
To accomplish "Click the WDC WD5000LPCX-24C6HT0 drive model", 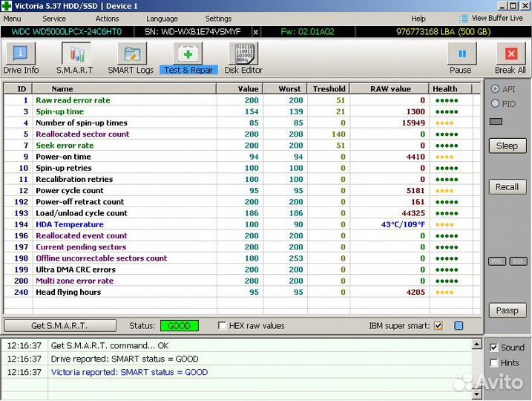I will pyautogui.click(x=67, y=32).
